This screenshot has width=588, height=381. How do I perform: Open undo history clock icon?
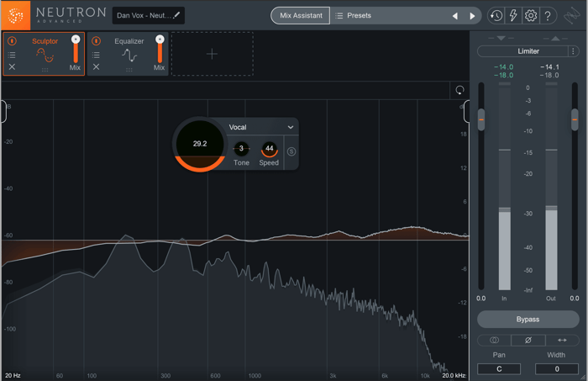(496, 16)
